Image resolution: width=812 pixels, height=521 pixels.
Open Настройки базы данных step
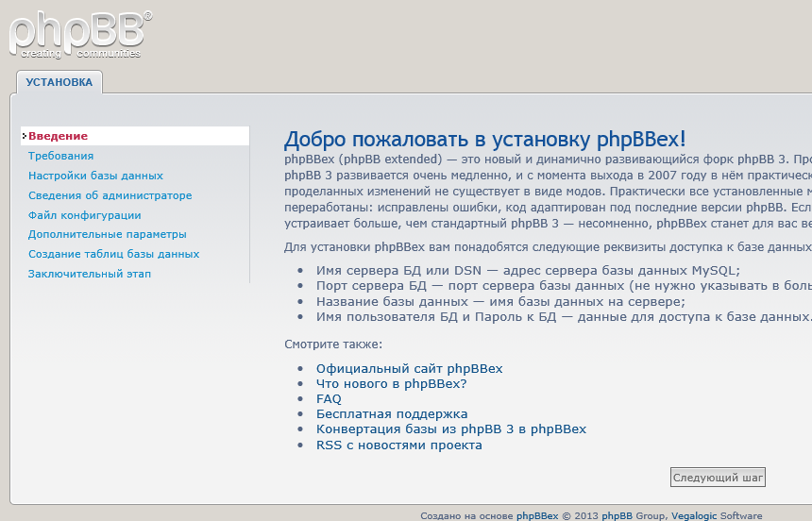[95, 176]
